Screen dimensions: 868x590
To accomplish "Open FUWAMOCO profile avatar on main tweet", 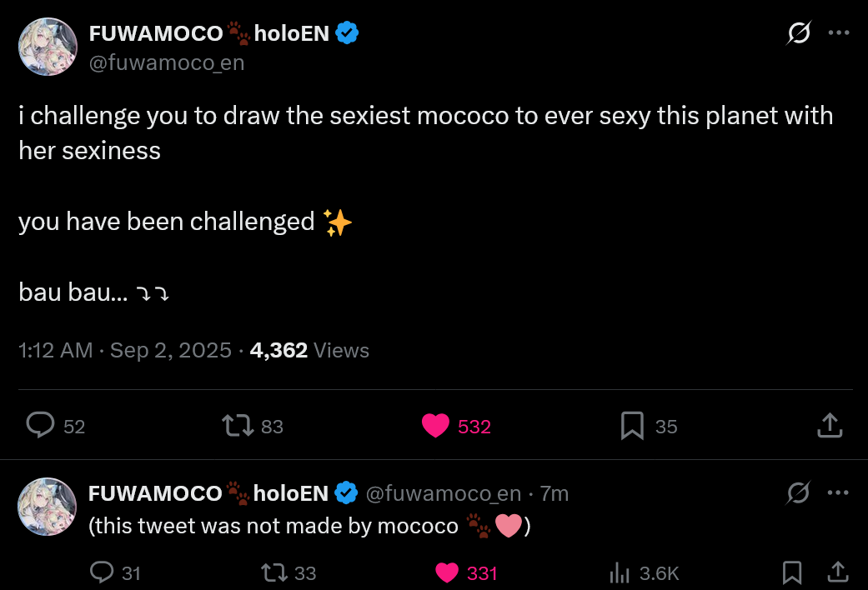I will coord(48,47).
